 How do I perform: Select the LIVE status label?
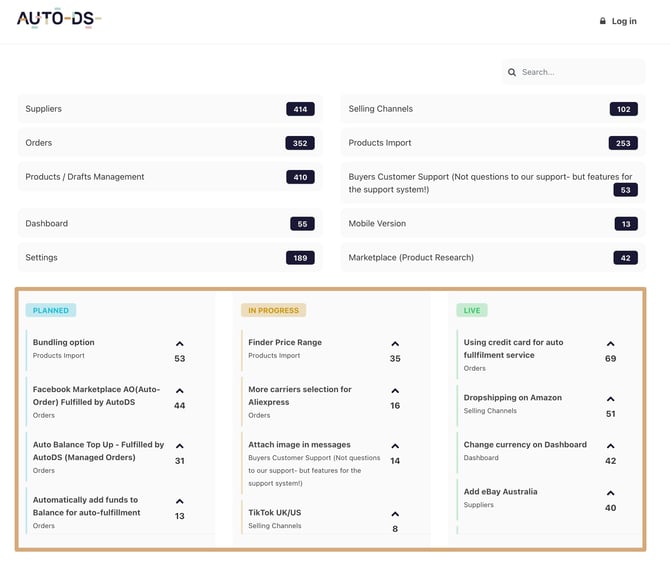[x=472, y=310]
